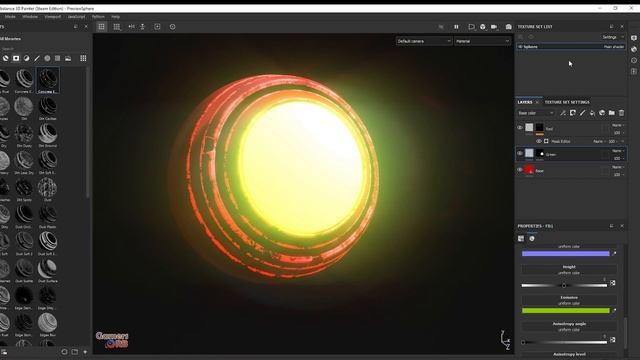This screenshot has width=640, height=360.
Task: Switch to Texture Set Settings tab
Action: click(567, 102)
